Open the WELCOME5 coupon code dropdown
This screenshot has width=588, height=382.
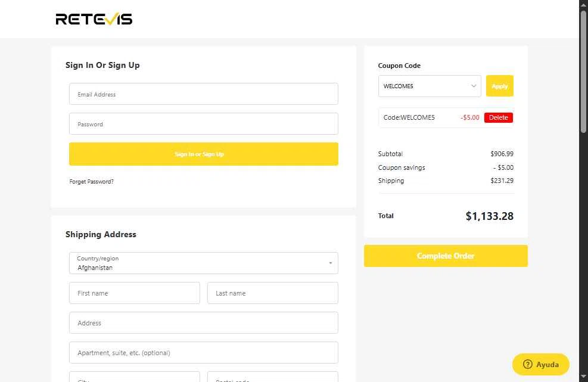point(430,86)
